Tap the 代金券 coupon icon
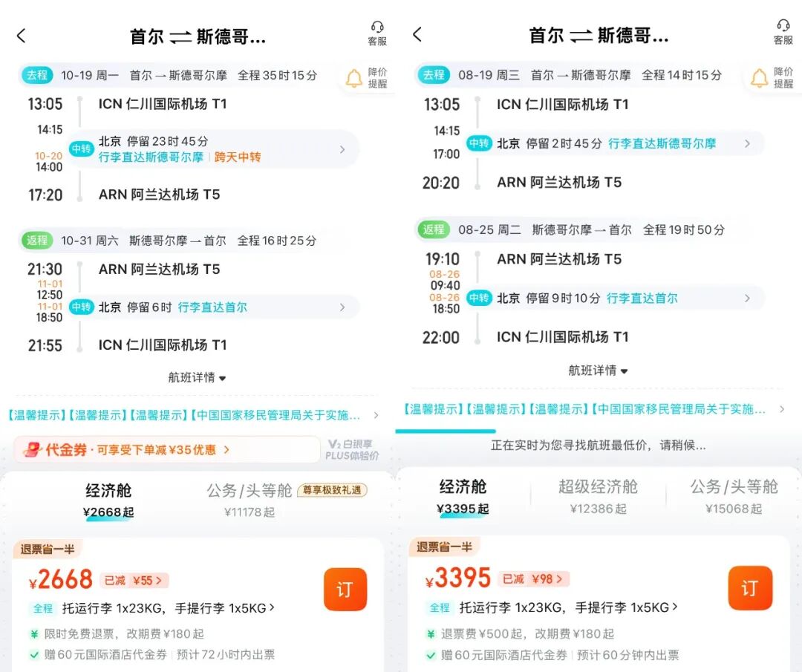Viewport: 802px width, 672px height. pyautogui.click(x=32, y=449)
